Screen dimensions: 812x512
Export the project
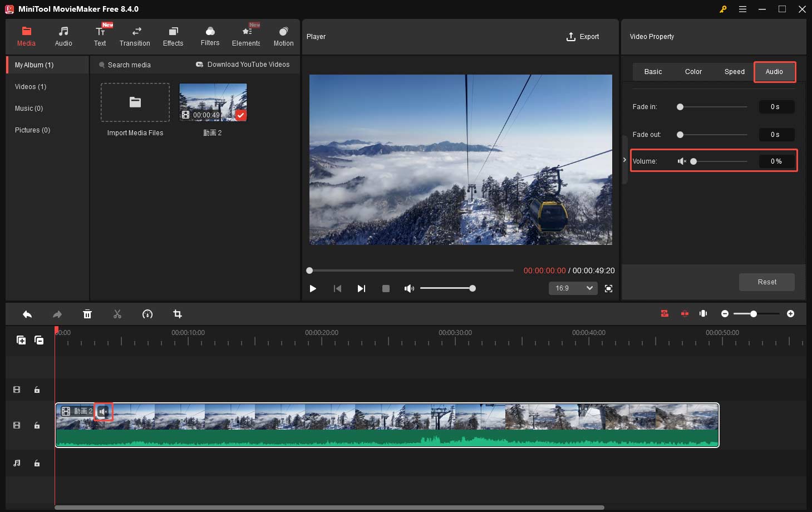(x=583, y=36)
